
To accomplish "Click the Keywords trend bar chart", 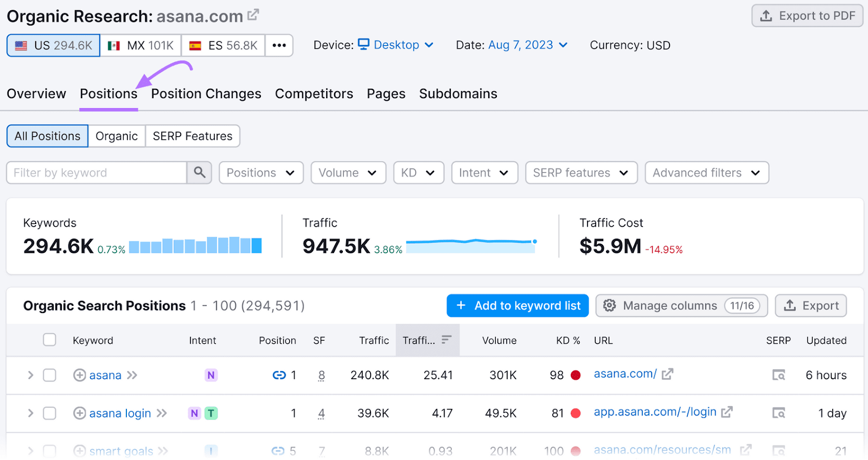I will pyautogui.click(x=195, y=245).
